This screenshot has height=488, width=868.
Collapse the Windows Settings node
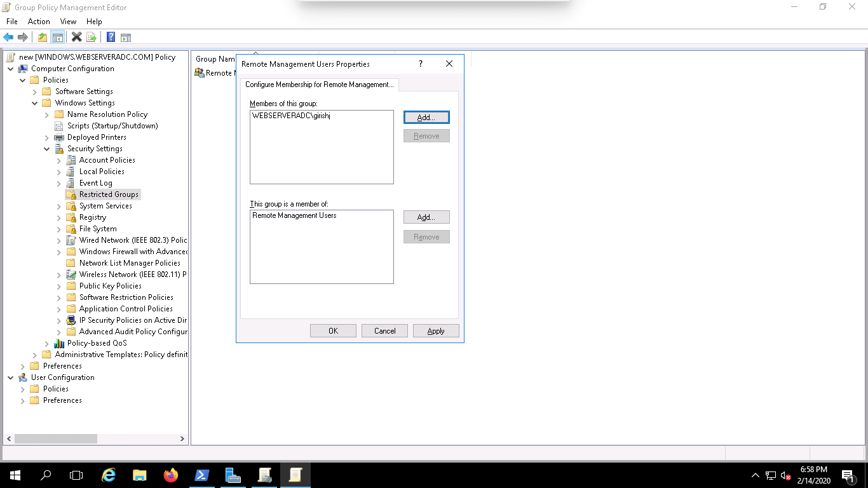[x=35, y=103]
